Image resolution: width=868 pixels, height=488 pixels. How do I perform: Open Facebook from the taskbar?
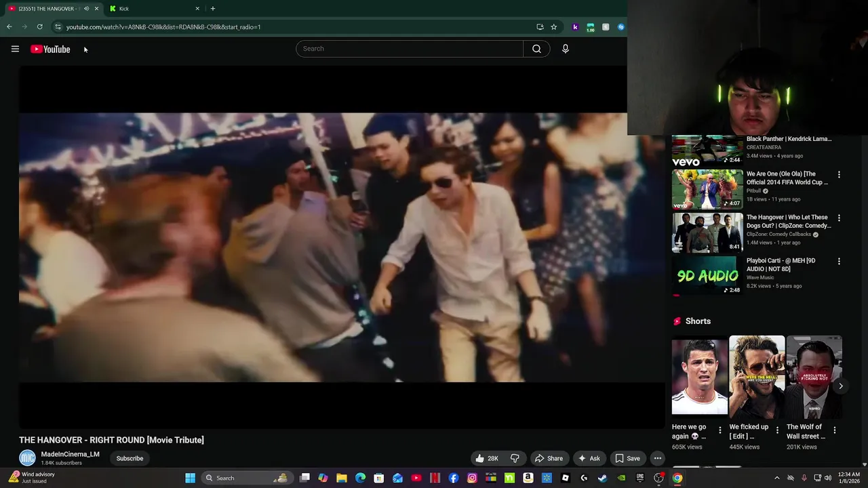click(x=454, y=478)
